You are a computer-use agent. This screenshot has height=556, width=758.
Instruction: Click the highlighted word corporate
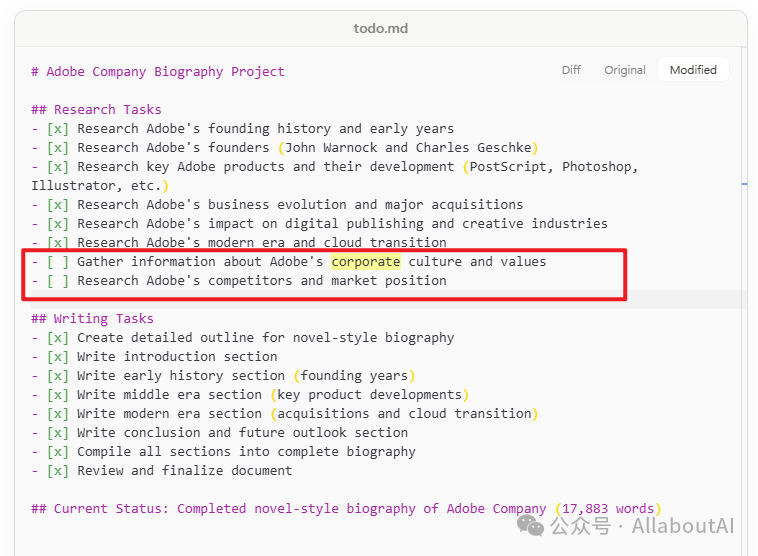[366, 262]
